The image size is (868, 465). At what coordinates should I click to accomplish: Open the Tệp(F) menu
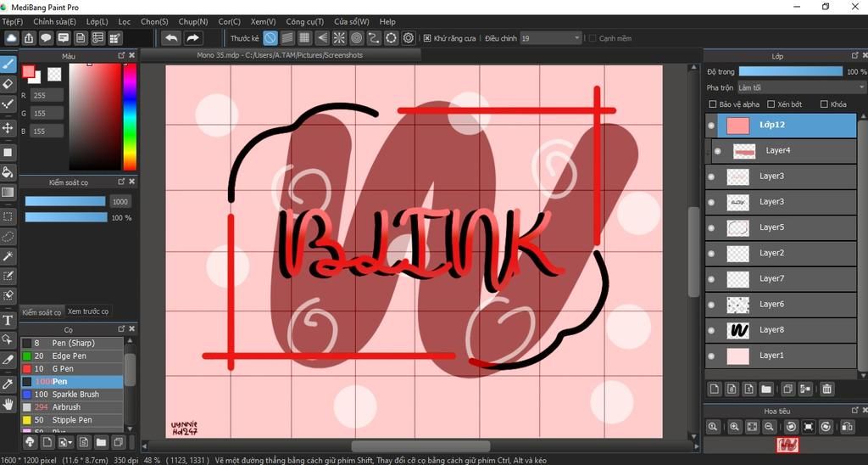click(x=12, y=21)
